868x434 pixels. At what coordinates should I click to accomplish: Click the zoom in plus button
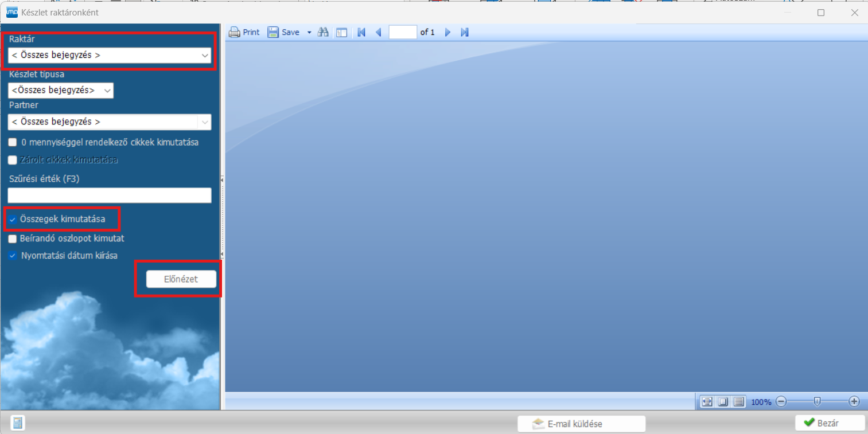pyautogui.click(x=854, y=402)
